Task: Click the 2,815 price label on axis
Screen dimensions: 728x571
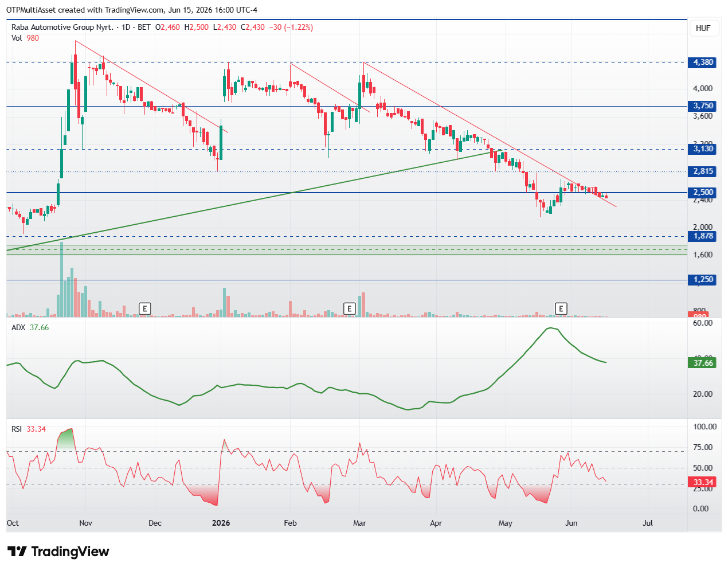Action: tap(702, 171)
